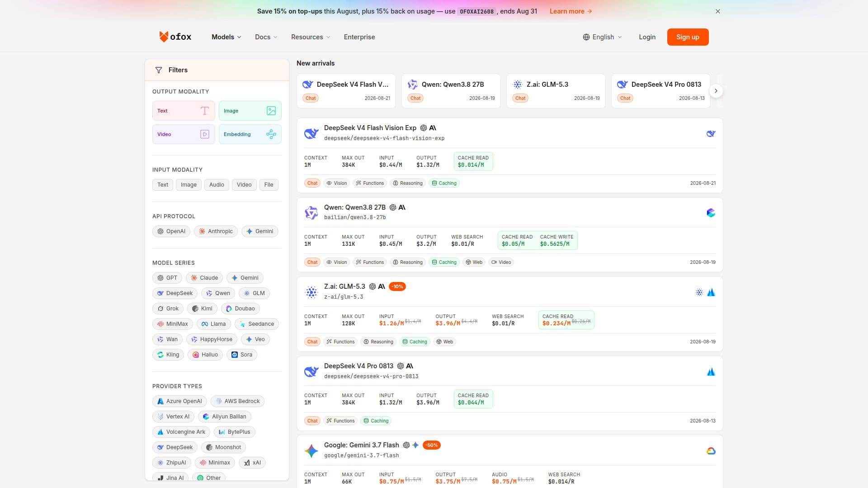Click the Video tag on the Qwen3.8 27B row
Image resolution: width=868 pixels, height=488 pixels.
point(501,262)
